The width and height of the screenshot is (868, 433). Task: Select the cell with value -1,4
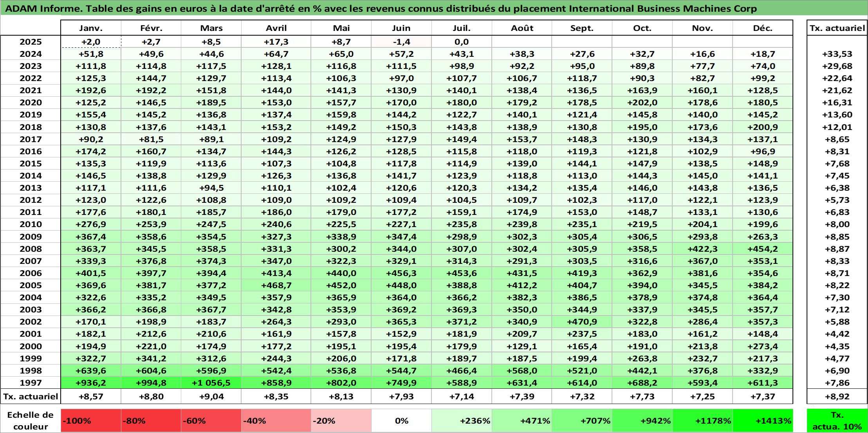click(401, 42)
